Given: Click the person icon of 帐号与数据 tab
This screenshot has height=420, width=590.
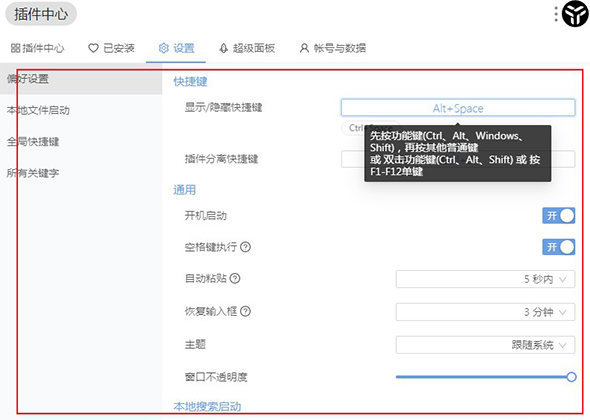Looking at the screenshot, I should click(x=304, y=48).
